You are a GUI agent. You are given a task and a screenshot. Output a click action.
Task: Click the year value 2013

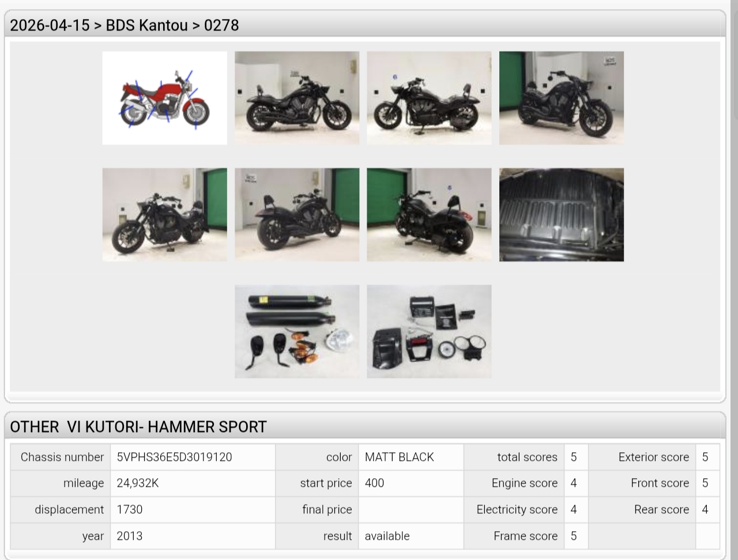(130, 536)
